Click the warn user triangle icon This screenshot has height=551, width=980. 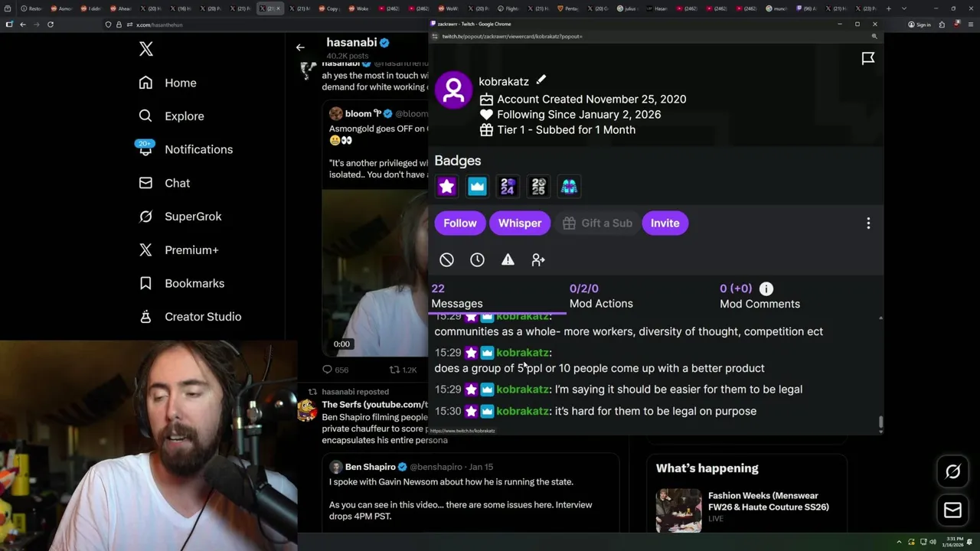tap(508, 260)
